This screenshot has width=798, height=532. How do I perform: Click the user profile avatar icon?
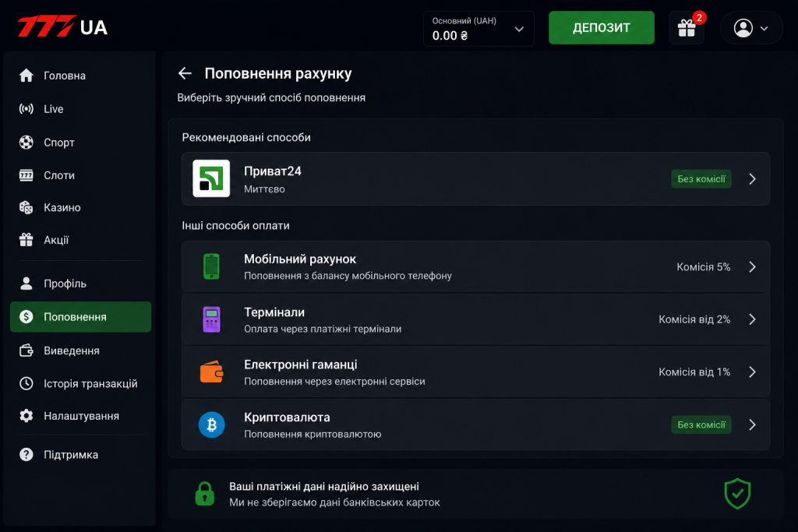743,28
